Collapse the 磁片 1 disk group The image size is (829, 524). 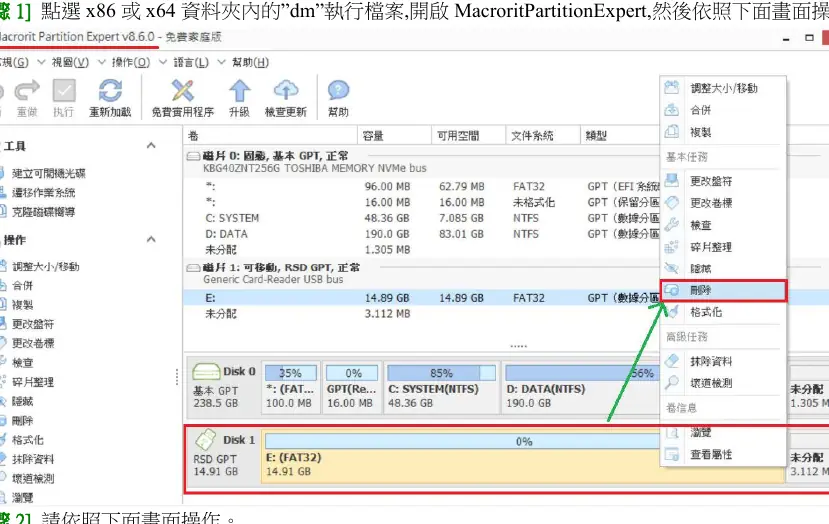[193, 268]
